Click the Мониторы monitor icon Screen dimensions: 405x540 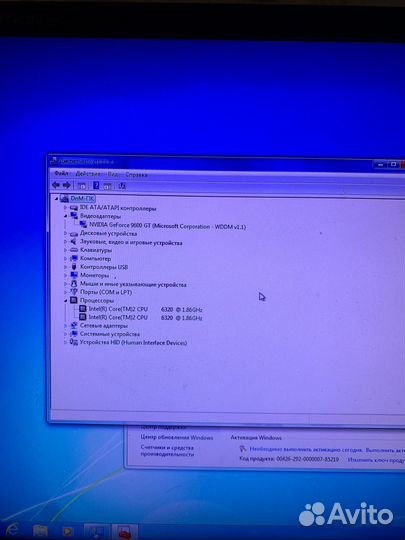(74, 275)
